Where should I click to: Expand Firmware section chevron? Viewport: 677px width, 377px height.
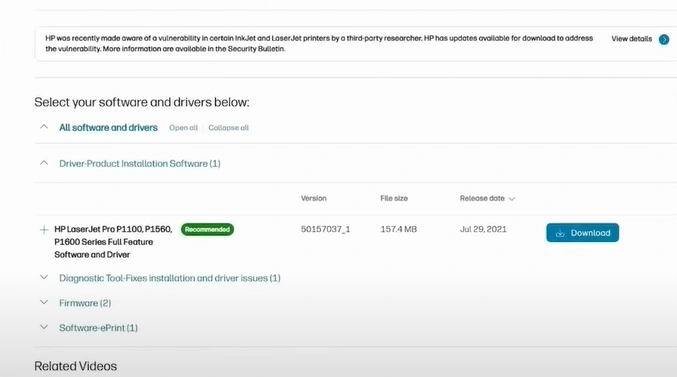[x=44, y=302]
